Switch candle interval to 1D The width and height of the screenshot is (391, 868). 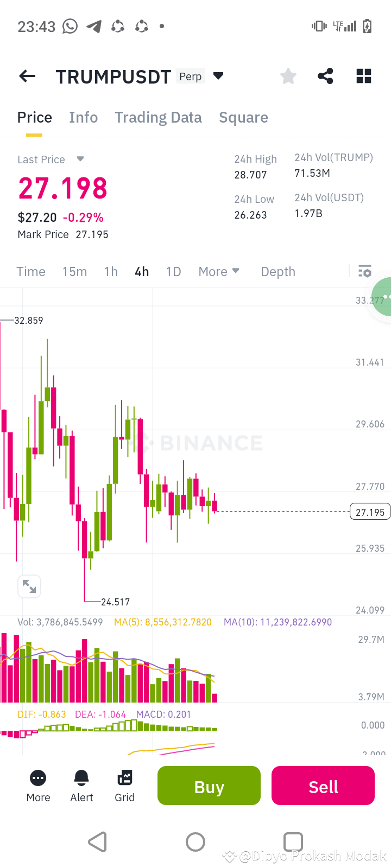173,271
